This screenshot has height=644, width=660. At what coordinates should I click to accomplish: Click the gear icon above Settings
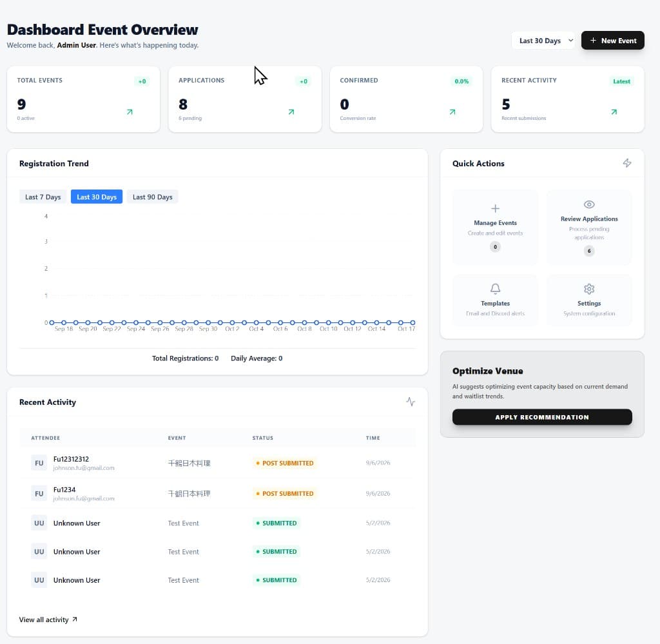[x=589, y=289]
